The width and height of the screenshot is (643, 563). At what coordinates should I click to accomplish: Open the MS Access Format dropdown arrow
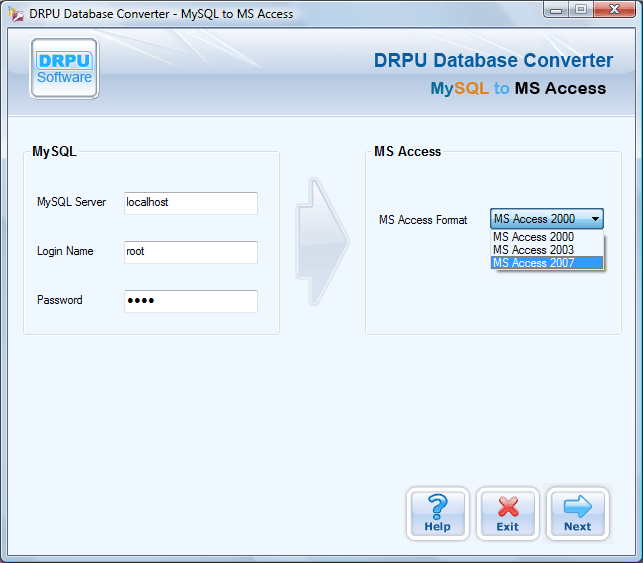(595, 219)
